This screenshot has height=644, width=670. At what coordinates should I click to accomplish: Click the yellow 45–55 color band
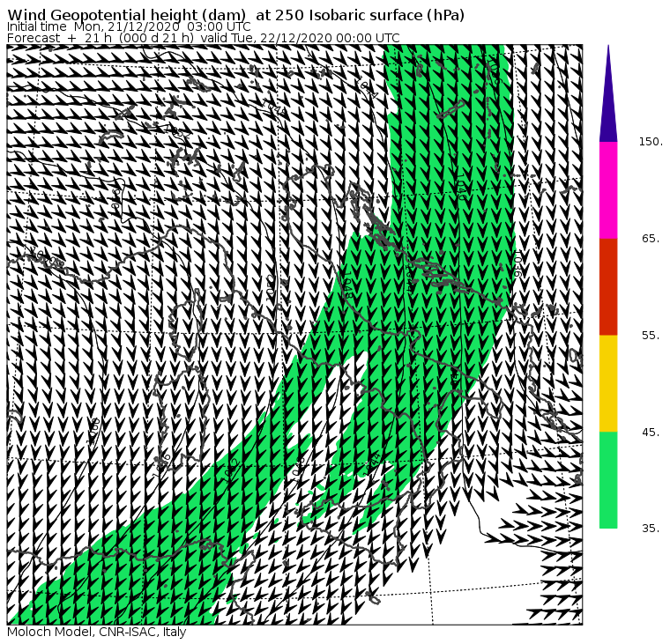[x=608, y=383]
